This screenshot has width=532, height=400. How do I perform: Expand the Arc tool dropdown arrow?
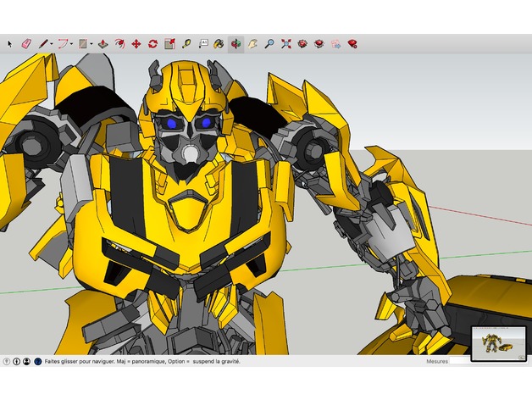(72, 44)
